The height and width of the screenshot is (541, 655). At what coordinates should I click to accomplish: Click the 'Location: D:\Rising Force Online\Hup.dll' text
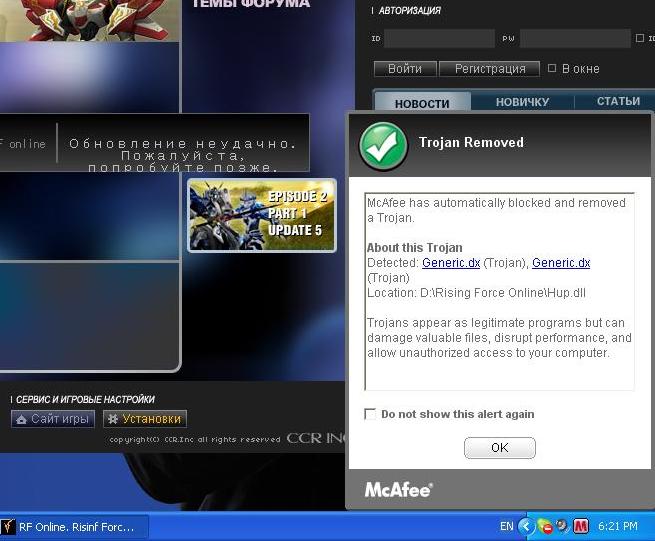(476, 293)
